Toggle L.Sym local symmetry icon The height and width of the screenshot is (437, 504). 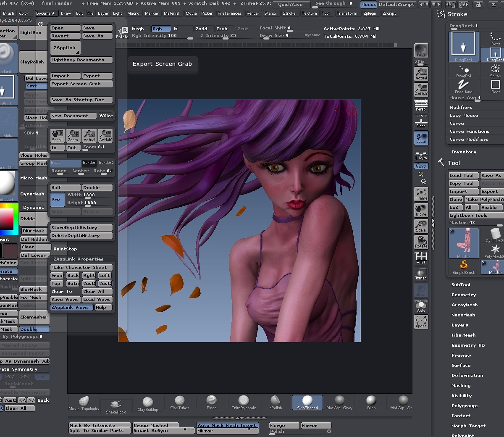(421, 155)
